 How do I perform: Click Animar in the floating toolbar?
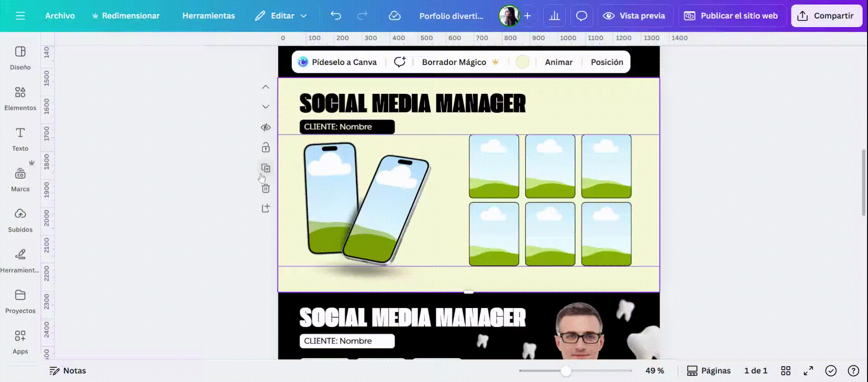coord(558,62)
